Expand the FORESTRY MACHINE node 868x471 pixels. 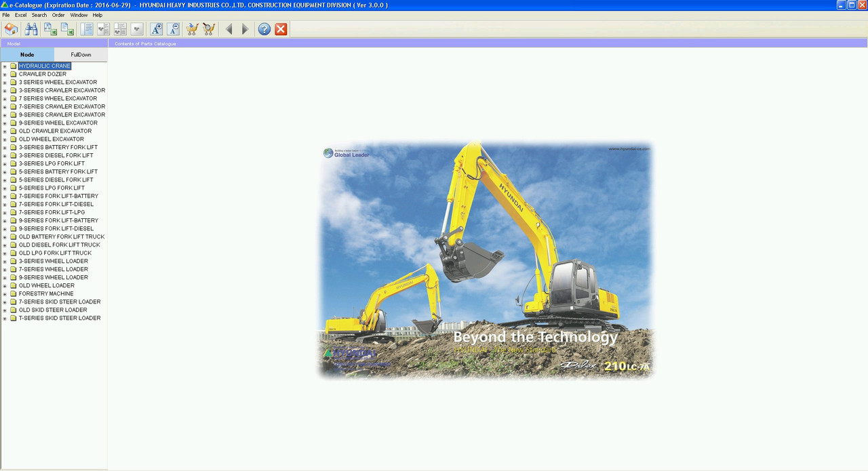[x=5, y=294]
